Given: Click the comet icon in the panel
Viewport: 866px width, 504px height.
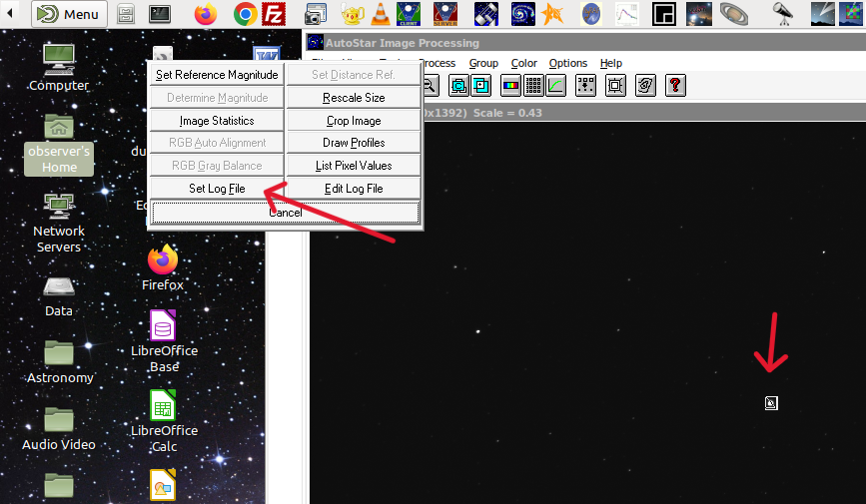Looking at the screenshot, I should [x=822, y=14].
